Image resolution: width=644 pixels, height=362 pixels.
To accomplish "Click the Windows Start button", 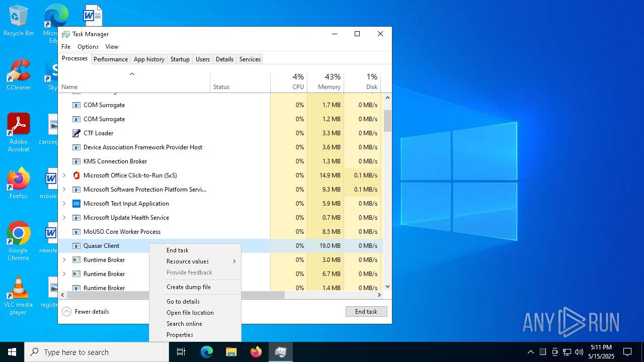I will [12, 352].
